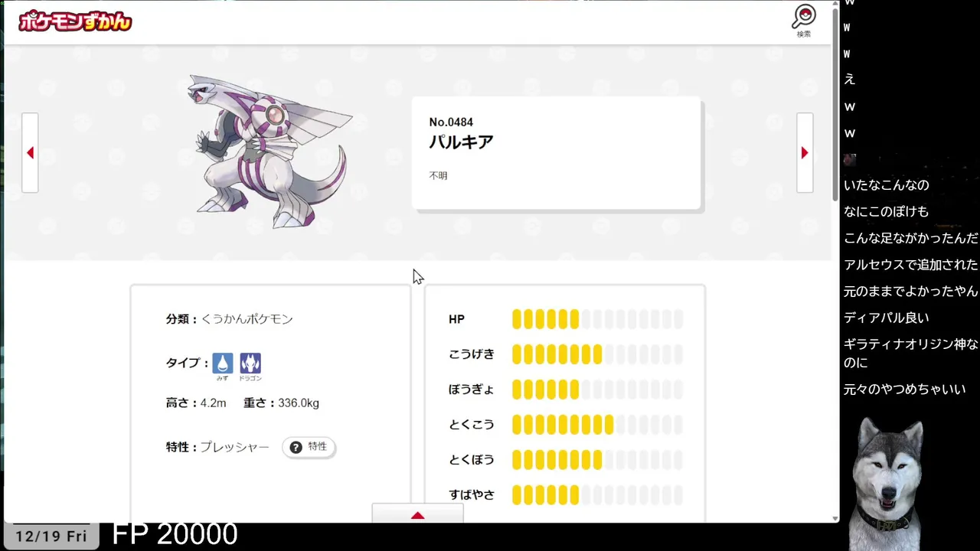Click the ポケモンずかん logo
This screenshot has width=980, height=551.
click(x=75, y=21)
